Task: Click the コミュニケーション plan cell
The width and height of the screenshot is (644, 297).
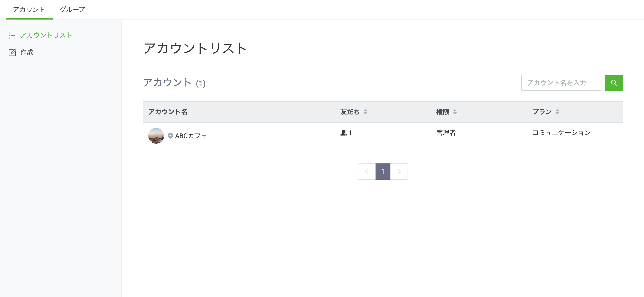Action: coord(561,133)
